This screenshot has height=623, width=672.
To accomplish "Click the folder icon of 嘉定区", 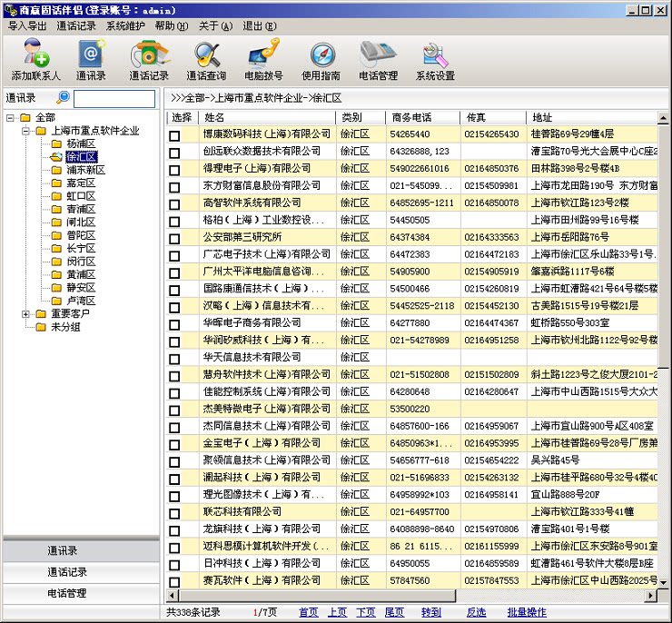I will [x=56, y=183].
